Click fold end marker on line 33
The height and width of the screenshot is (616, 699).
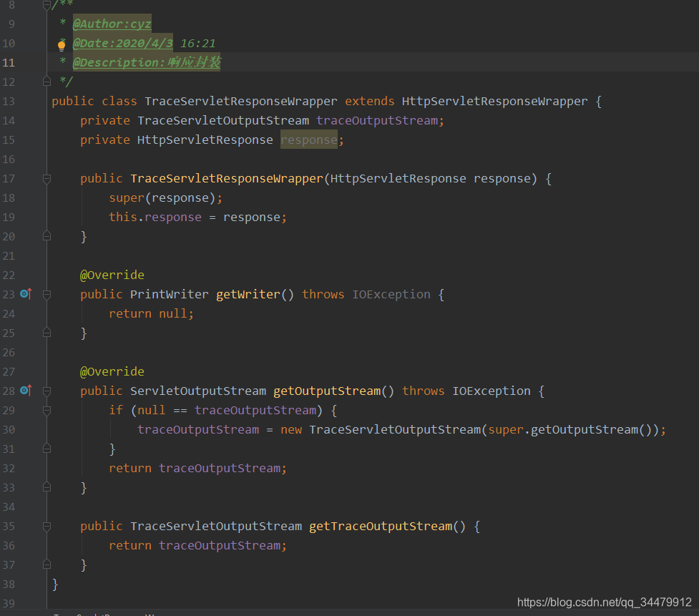[x=47, y=487]
